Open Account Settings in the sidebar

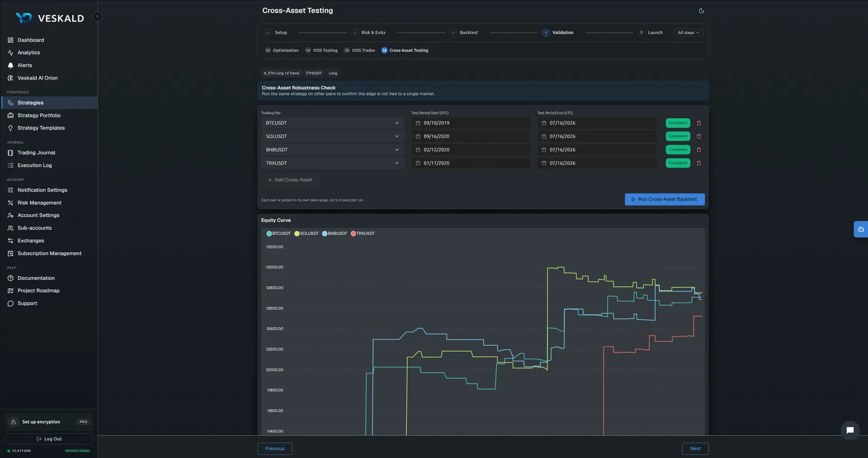click(49, 215)
